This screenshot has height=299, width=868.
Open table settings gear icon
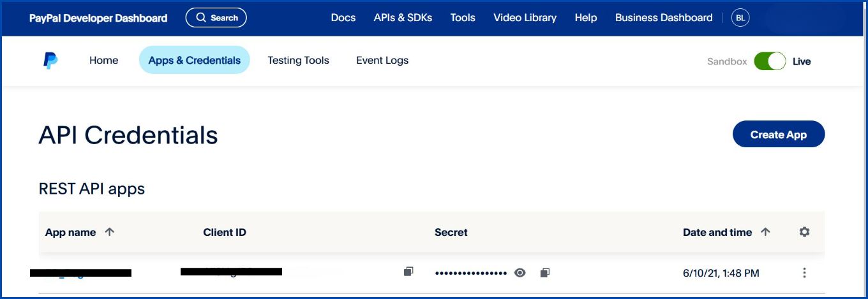[804, 232]
